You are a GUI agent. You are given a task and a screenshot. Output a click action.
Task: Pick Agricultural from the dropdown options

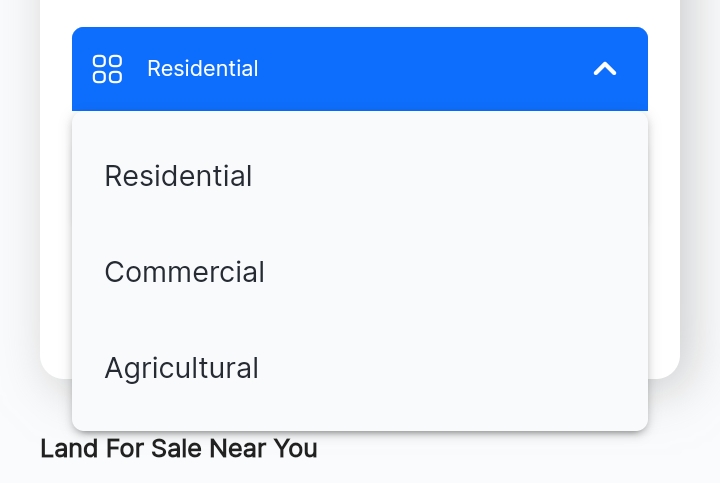[360, 367]
